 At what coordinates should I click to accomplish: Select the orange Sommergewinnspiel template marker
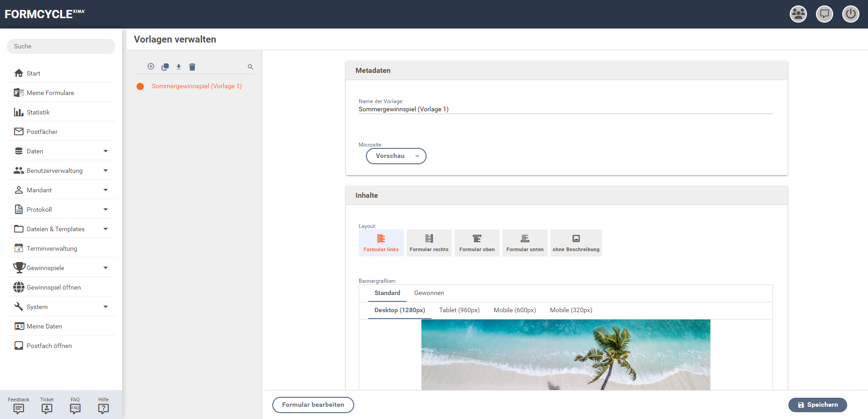pos(140,86)
